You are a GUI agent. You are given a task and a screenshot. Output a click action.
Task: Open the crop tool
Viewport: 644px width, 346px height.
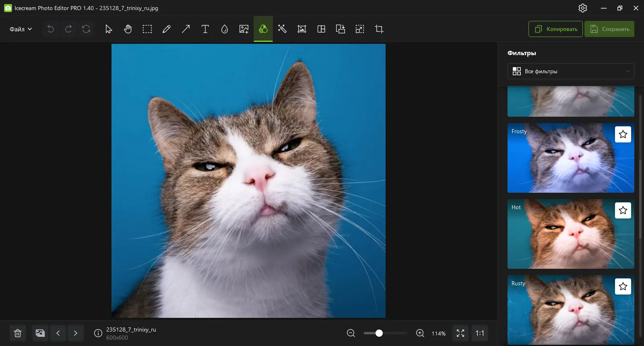click(379, 29)
